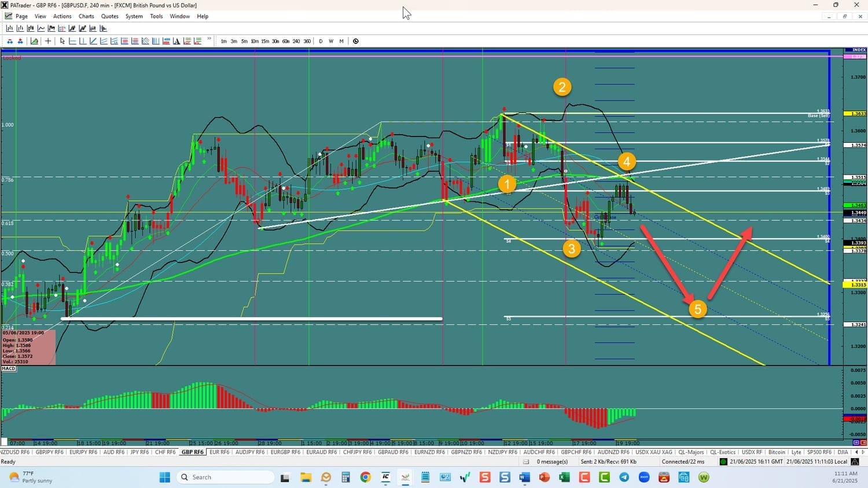Switch to the Daily (D) timeframe
The width and height of the screenshot is (868, 488).
pyautogui.click(x=321, y=41)
